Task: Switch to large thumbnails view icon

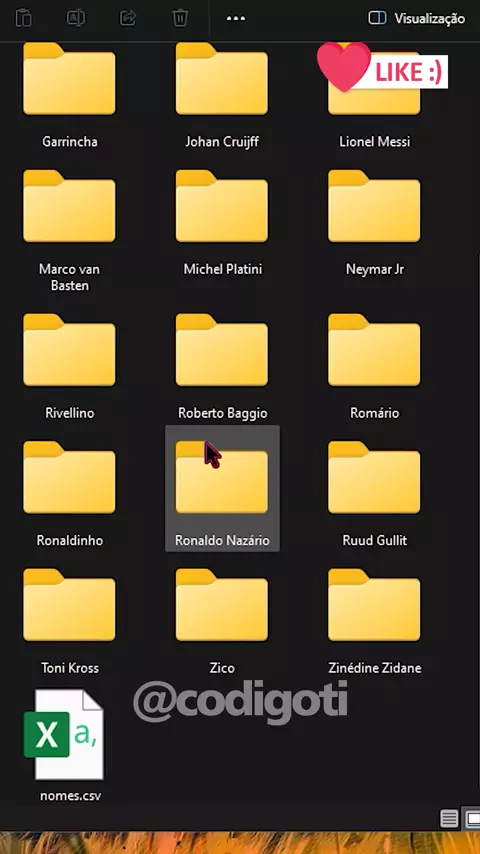Action: pos(472,818)
